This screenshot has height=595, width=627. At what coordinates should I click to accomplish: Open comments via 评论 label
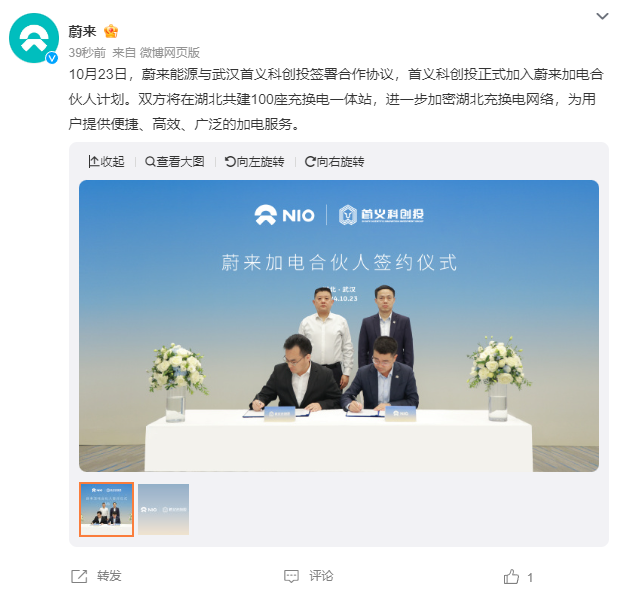321,576
